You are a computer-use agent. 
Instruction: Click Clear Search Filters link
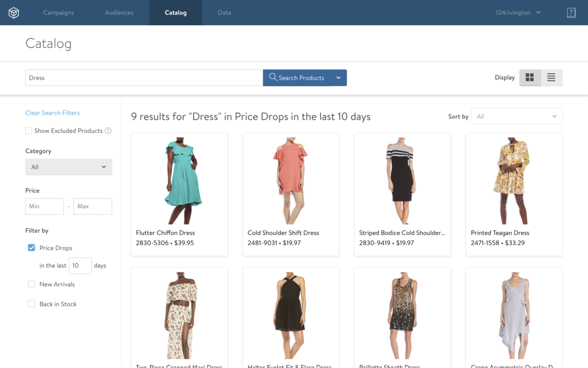coord(52,113)
